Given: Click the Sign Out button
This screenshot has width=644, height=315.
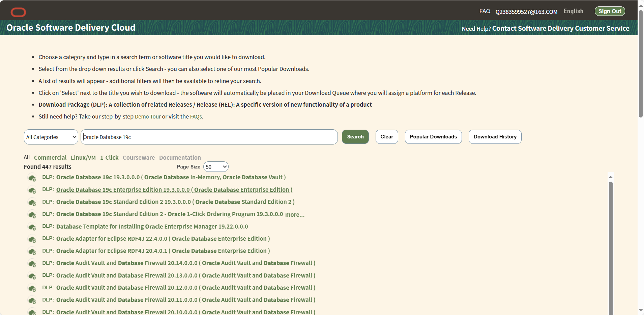Looking at the screenshot, I should (610, 11).
